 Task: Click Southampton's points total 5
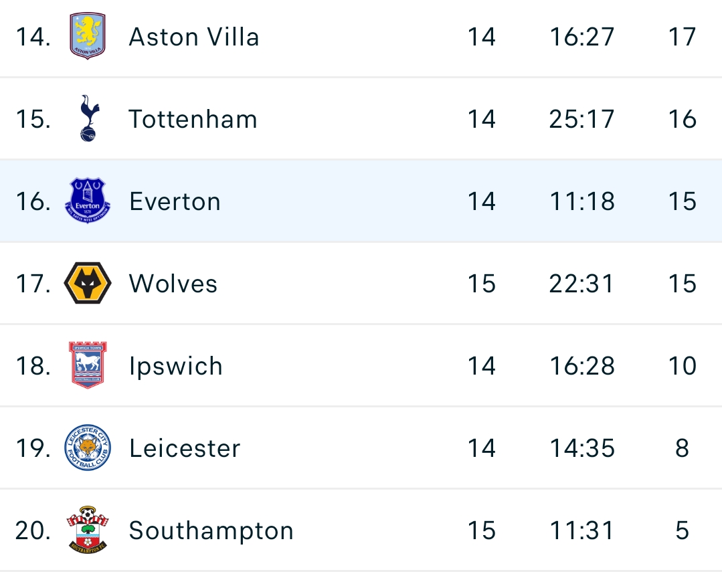(682, 530)
